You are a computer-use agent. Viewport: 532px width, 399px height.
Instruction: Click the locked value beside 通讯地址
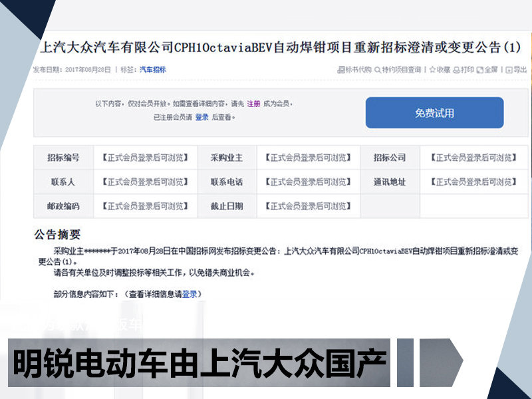coord(473,182)
